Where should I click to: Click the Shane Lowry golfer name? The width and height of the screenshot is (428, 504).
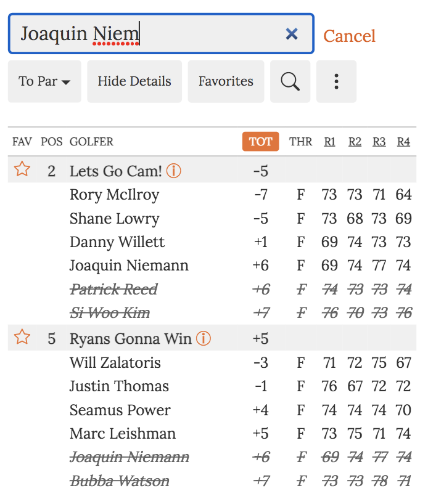[115, 219]
